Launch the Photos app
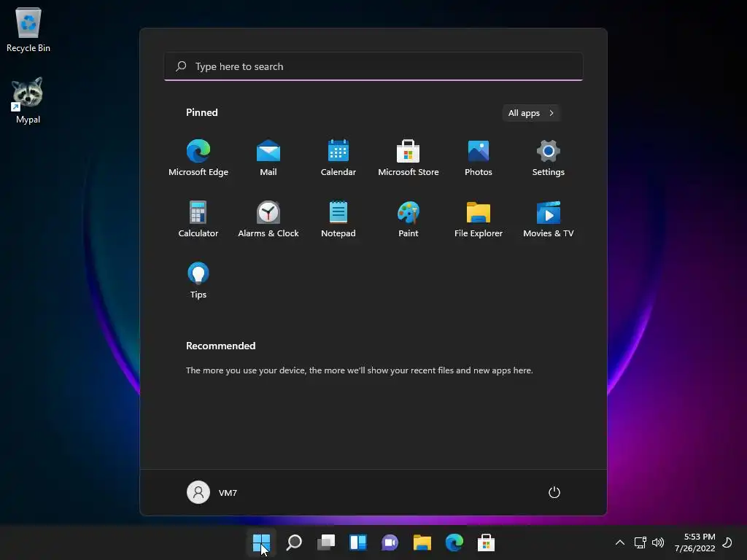This screenshot has width=747, height=560. click(x=479, y=157)
